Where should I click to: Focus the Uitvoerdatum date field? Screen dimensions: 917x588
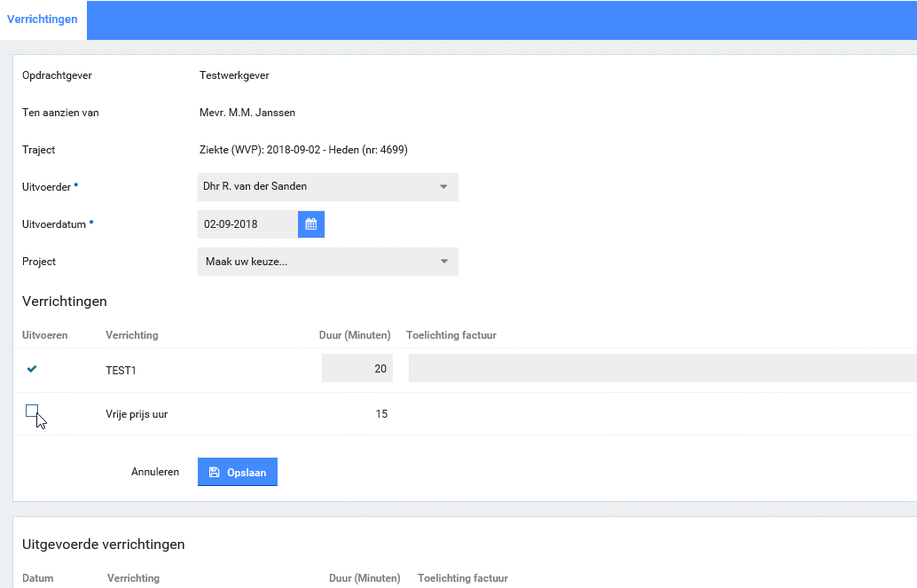pos(247,224)
